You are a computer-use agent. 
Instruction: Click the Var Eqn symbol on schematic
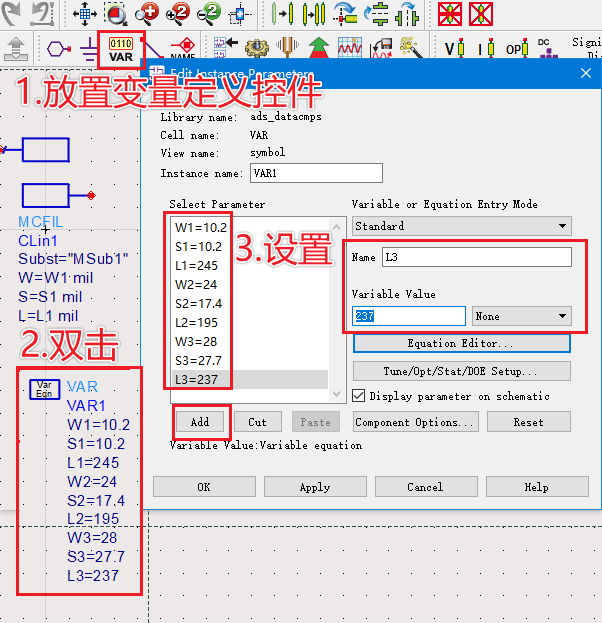click(45, 389)
